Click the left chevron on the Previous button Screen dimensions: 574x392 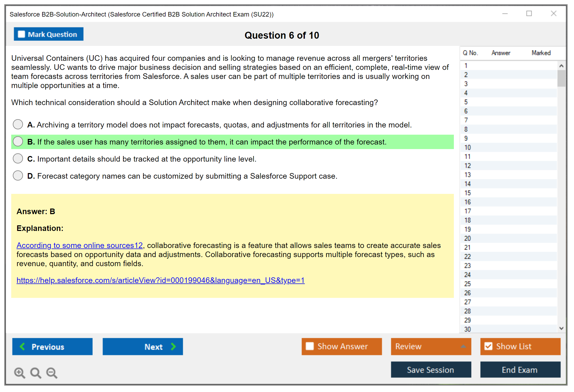tap(22, 347)
